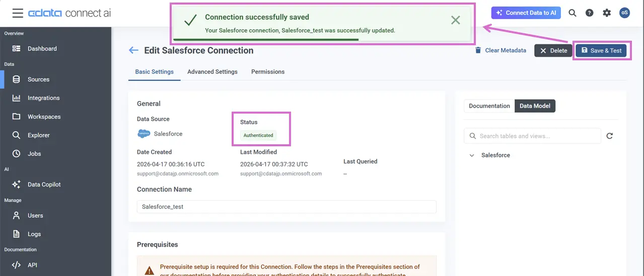Click the Save & Test button
Image resolution: width=644 pixels, height=276 pixels.
point(601,50)
